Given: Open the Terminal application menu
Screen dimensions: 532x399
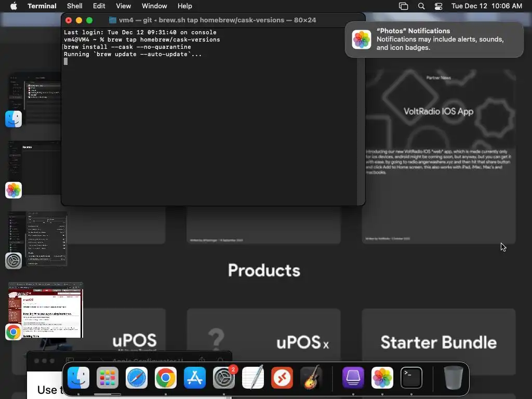Looking at the screenshot, I should click(42, 6).
